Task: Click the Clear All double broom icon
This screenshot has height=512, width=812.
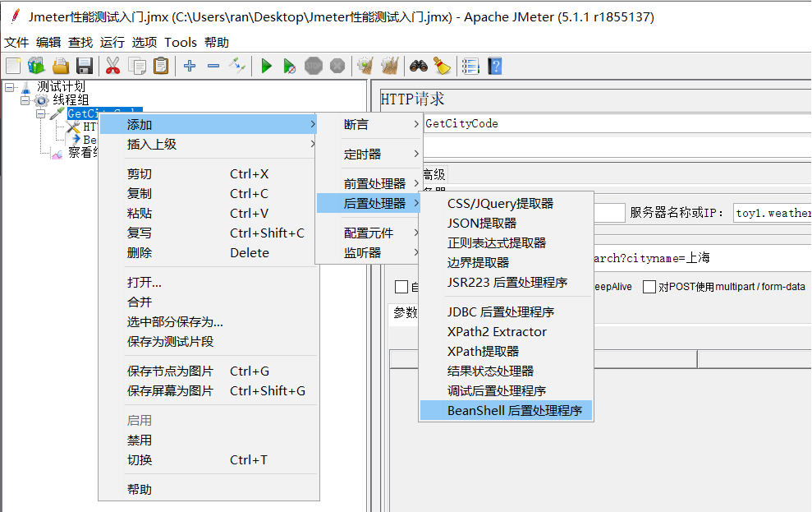Action: tap(389, 67)
